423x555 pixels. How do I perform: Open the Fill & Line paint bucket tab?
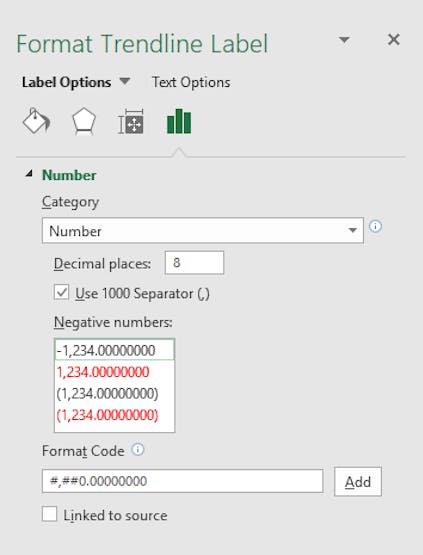[36, 121]
